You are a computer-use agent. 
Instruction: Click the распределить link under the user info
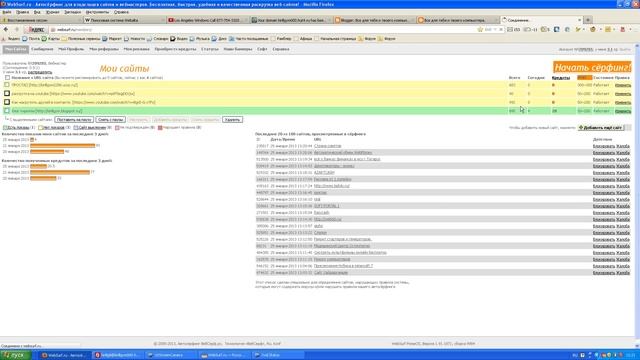tap(40, 72)
